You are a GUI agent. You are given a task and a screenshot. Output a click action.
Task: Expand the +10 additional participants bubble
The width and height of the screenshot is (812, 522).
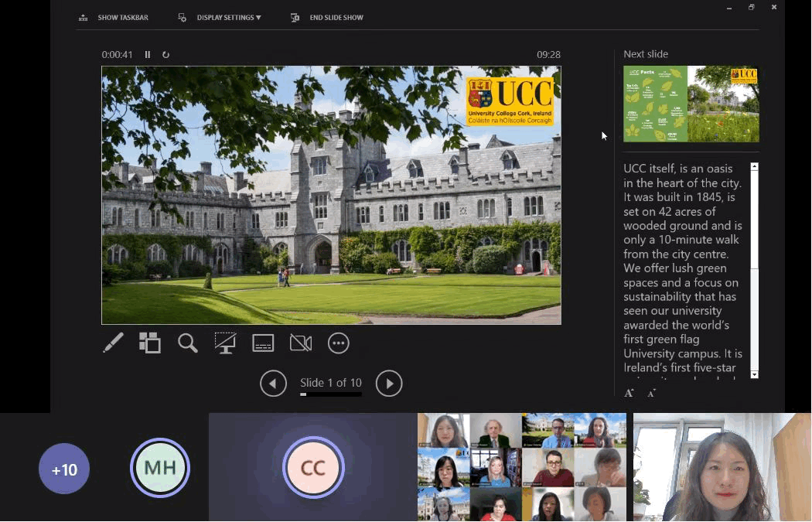pos(64,469)
